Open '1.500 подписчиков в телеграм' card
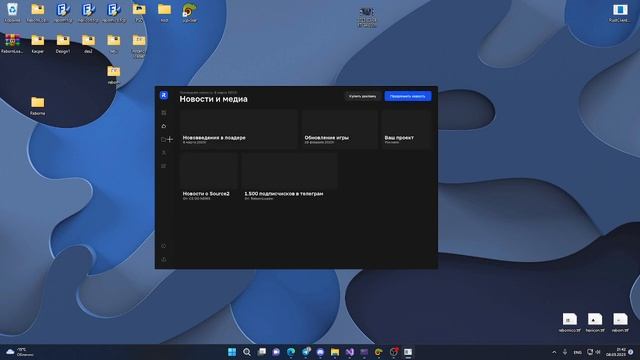 [290, 177]
